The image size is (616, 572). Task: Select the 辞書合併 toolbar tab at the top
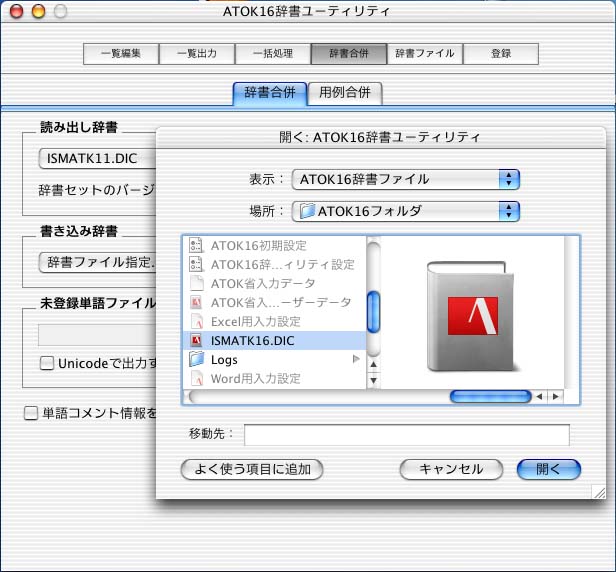[x=349, y=54]
